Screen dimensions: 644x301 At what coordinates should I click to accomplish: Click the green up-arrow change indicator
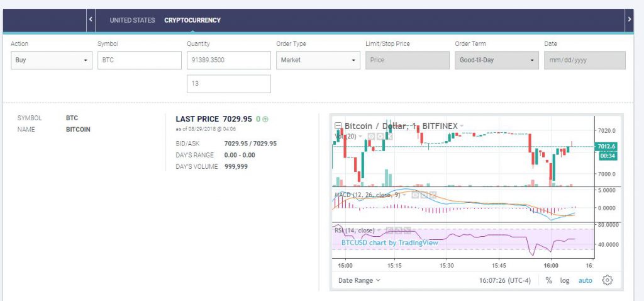[265, 119]
